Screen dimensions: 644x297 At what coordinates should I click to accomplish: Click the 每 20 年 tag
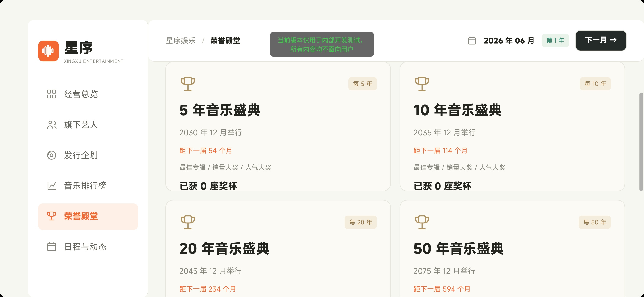point(361,222)
